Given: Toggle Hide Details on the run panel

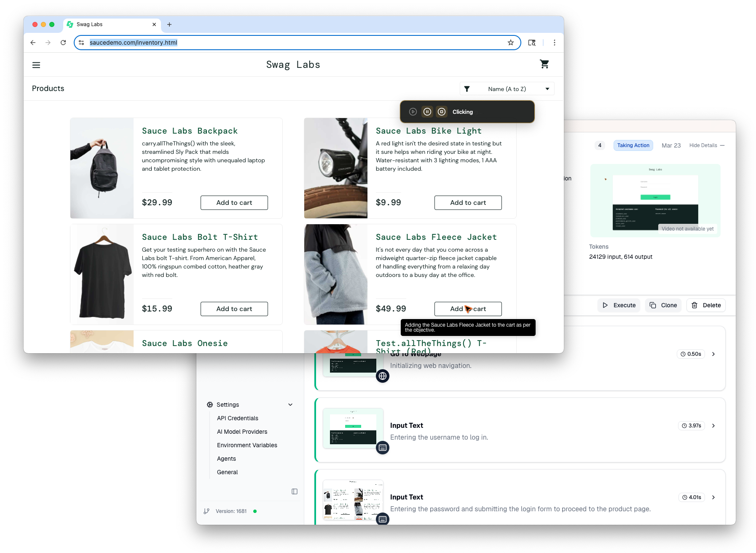Looking at the screenshot, I should (703, 145).
